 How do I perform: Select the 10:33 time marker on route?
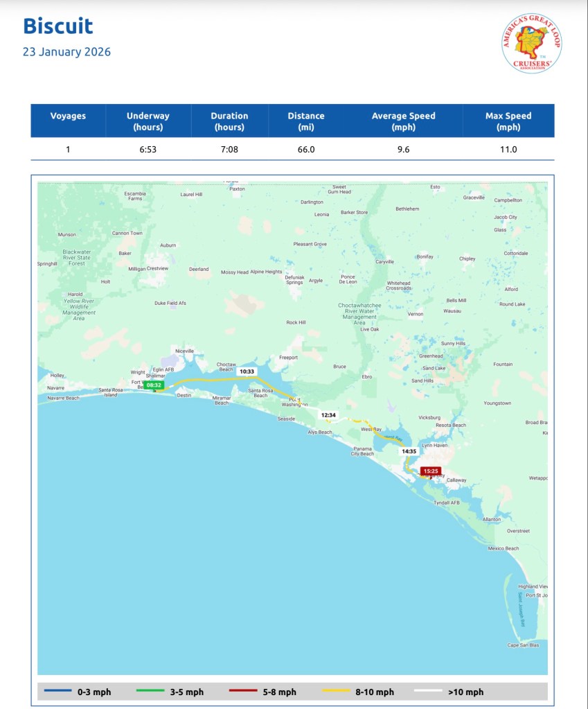(x=247, y=371)
